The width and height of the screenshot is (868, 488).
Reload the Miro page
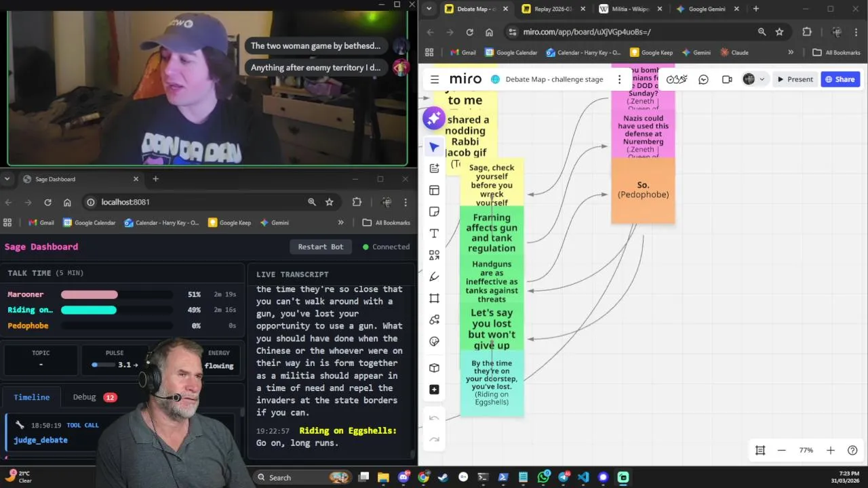[x=469, y=32]
